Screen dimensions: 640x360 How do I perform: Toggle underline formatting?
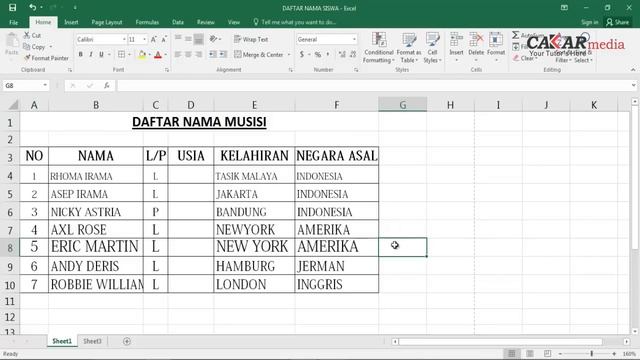pos(101,54)
